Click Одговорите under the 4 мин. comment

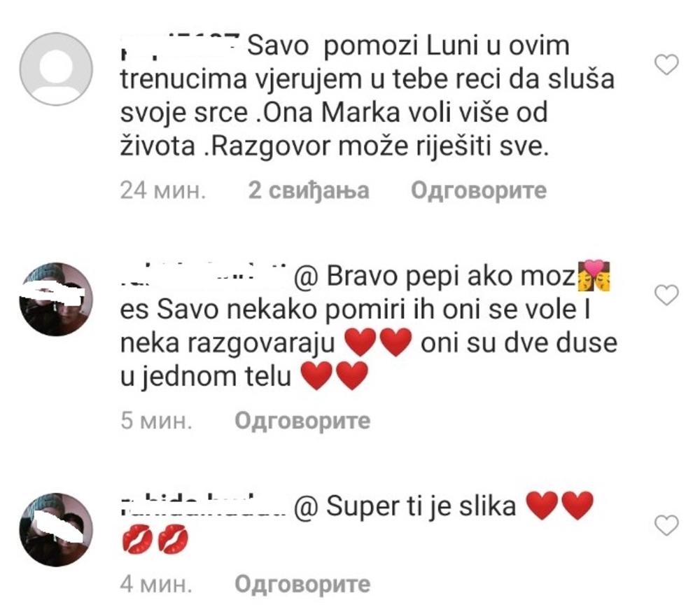[302, 584]
